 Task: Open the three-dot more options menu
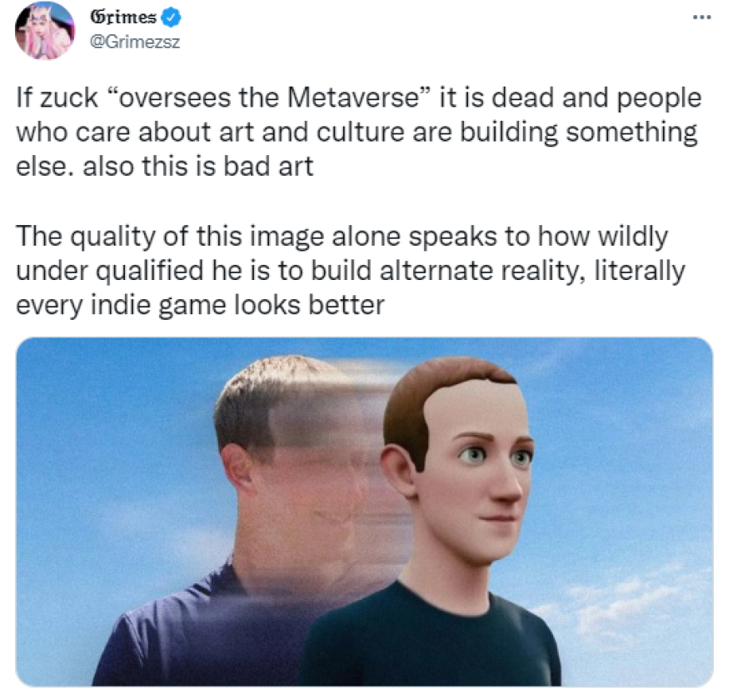pos(701,17)
